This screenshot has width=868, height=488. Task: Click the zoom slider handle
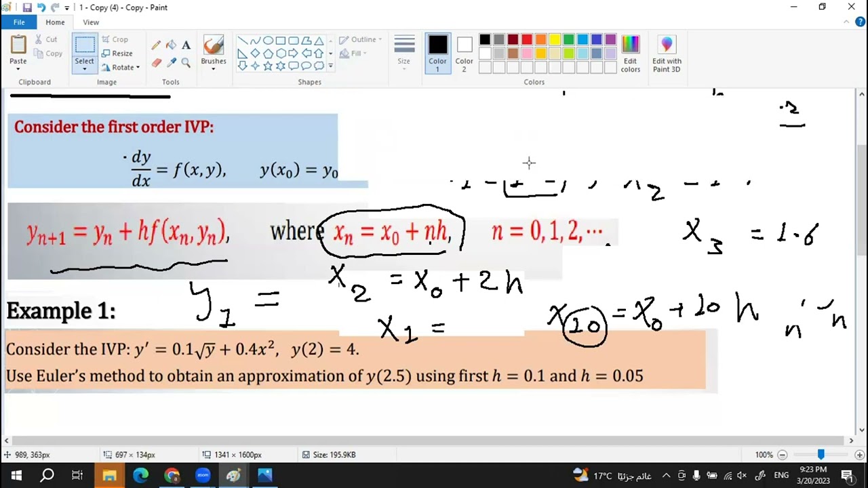821,455
